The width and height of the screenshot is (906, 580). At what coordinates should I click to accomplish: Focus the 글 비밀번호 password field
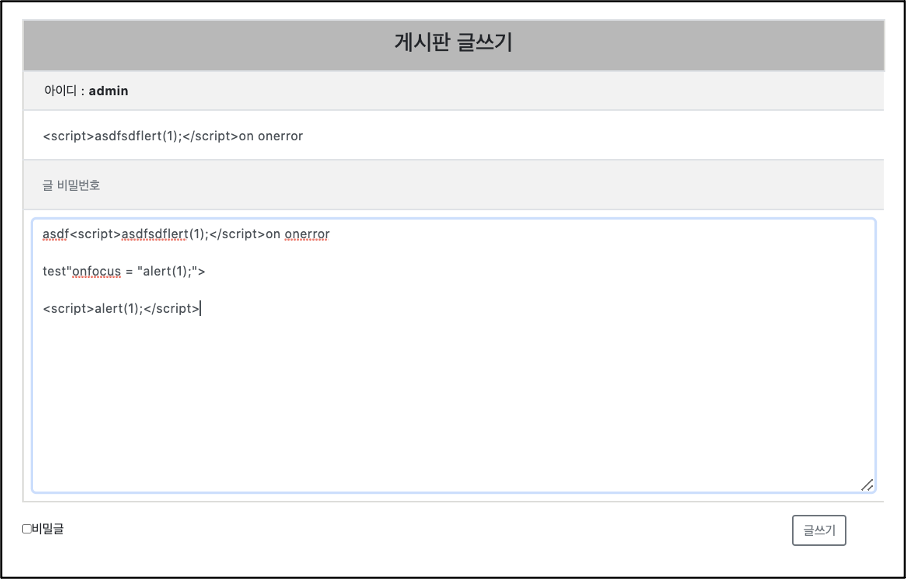click(454, 185)
